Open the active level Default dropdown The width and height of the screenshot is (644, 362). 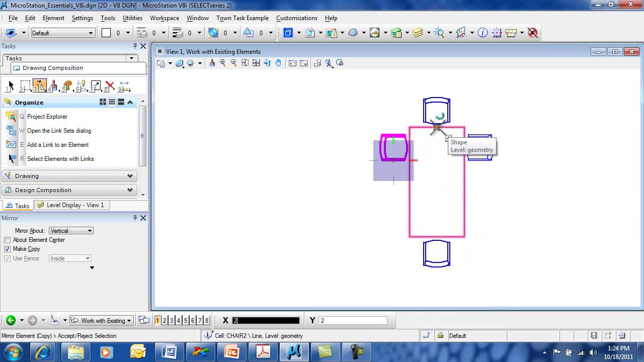point(63,33)
